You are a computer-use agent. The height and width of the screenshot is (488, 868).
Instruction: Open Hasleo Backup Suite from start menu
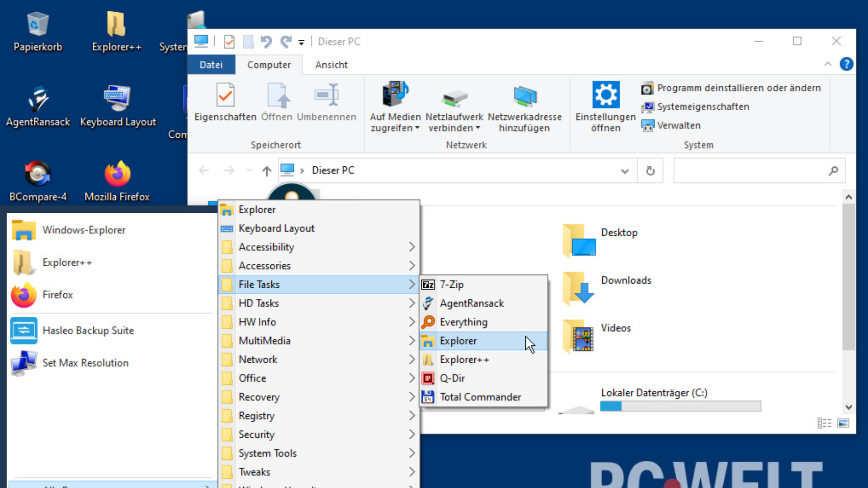coord(88,331)
